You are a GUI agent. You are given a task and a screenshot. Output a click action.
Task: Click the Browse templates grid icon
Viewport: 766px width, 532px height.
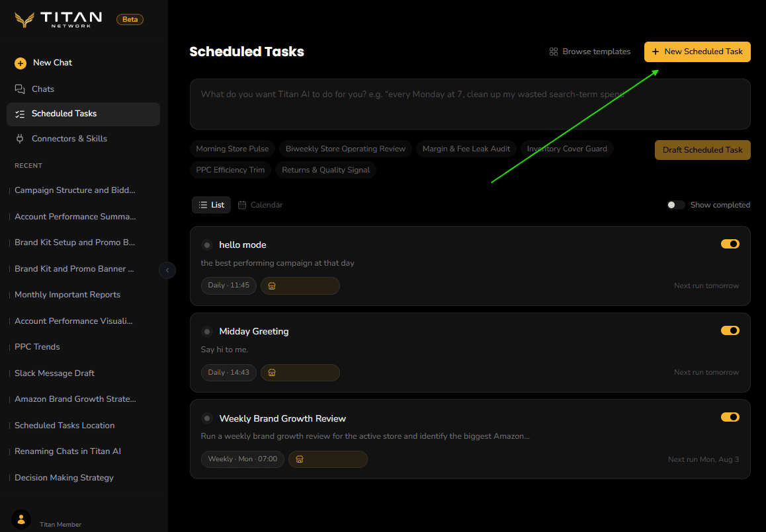pos(554,52)
